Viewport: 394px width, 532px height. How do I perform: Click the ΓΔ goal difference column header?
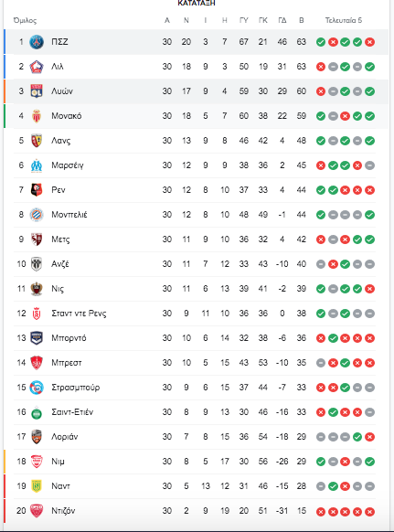tap(282, 20)
